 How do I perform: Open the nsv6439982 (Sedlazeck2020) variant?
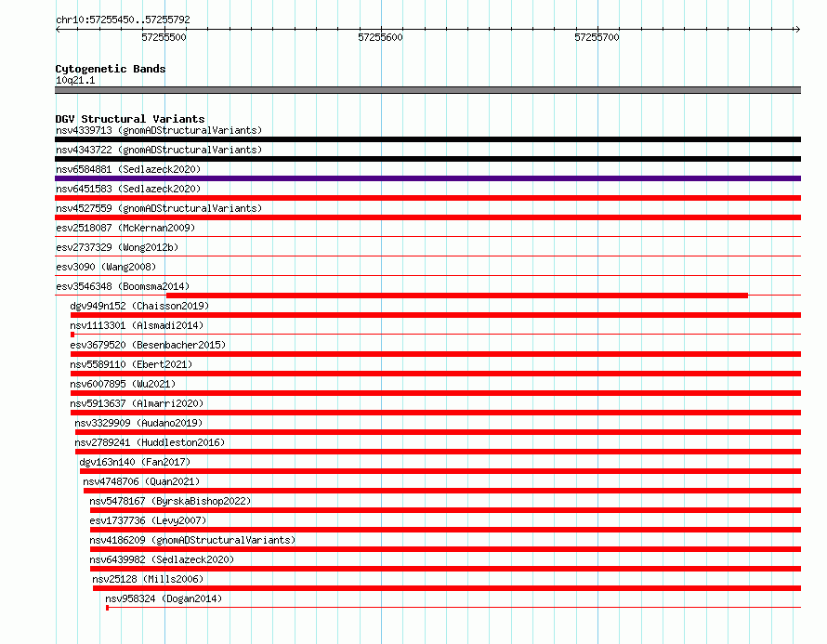[162, 559]
